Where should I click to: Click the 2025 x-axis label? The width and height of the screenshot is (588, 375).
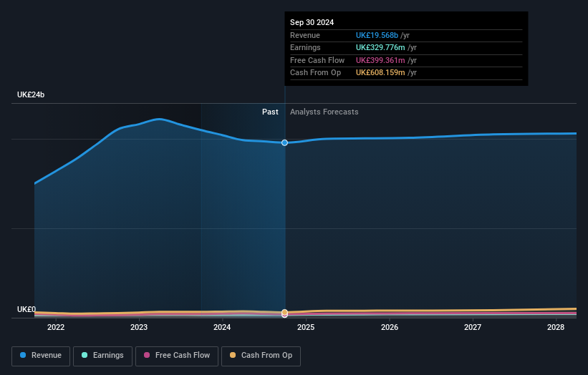pos(306,327)
